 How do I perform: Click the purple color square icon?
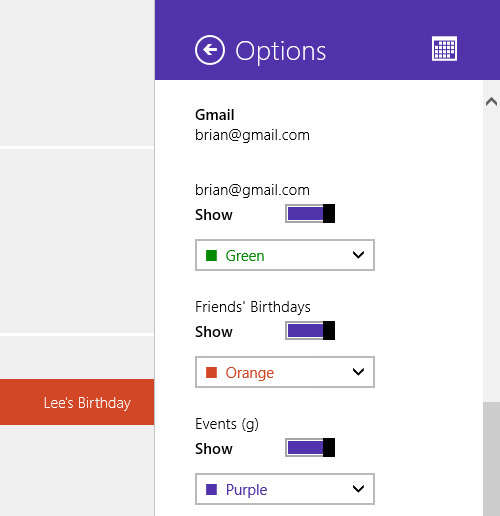pyautogui.click(x=211, y=489)
